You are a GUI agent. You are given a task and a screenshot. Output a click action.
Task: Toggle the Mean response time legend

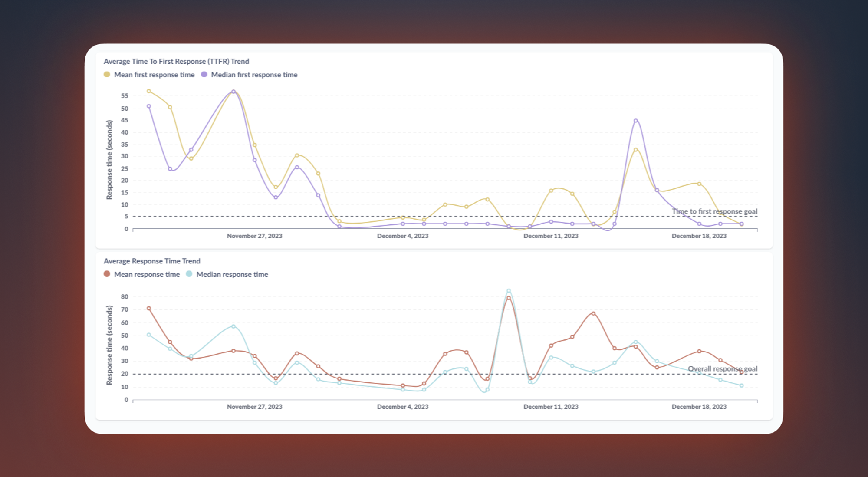point(147,274)
